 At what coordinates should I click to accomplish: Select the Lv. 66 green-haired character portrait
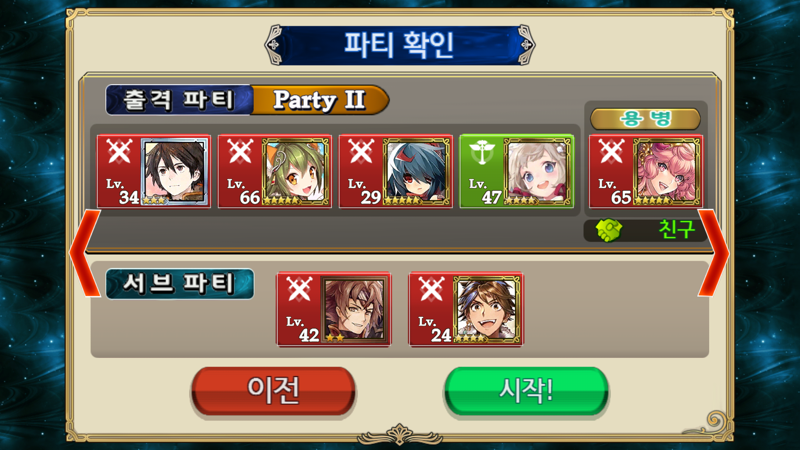coord(295,171)
